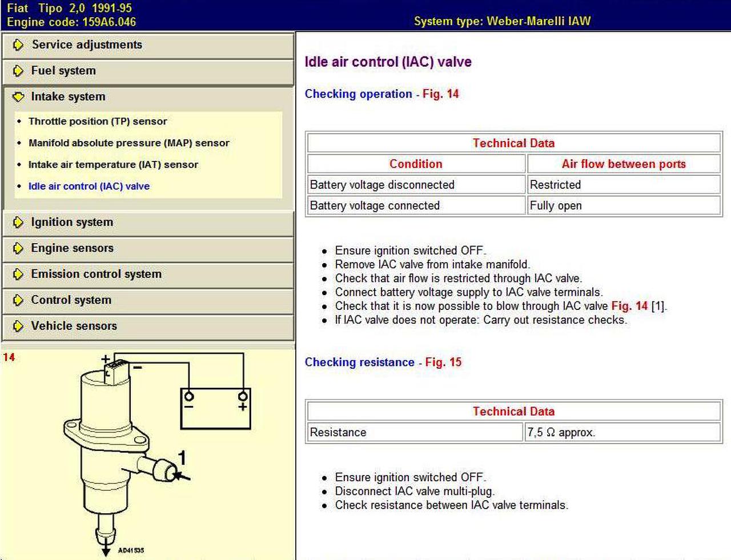The image size is (731, 560).
Task: Click the 'Battery voltage connected' table cell
Action: pyautogui.click(x=416, y=206)
